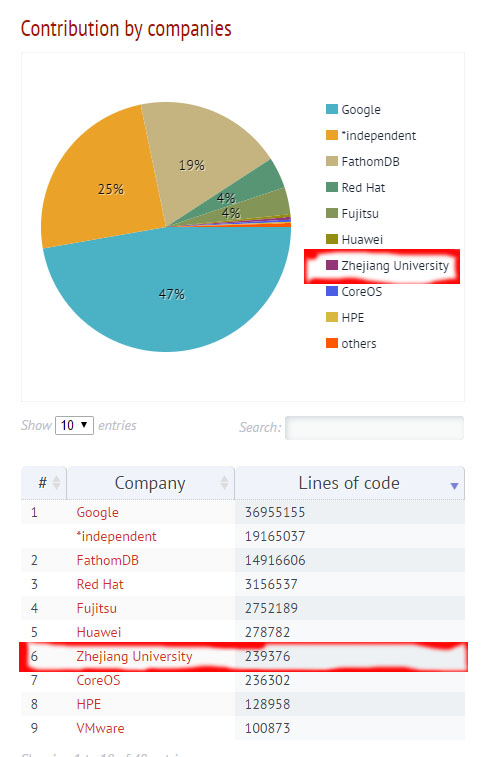This screenshot has width=491, height=757.
Task: Click the others legend label
Action: [359, 344]
